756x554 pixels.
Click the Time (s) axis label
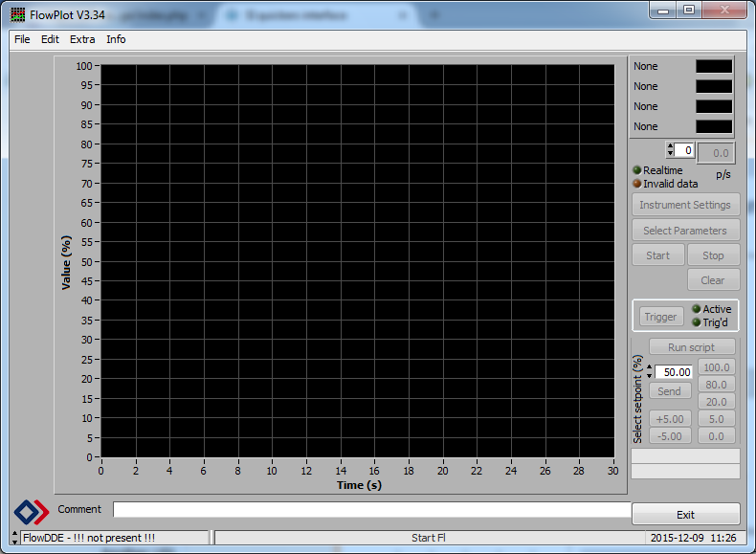coord(359,485)
